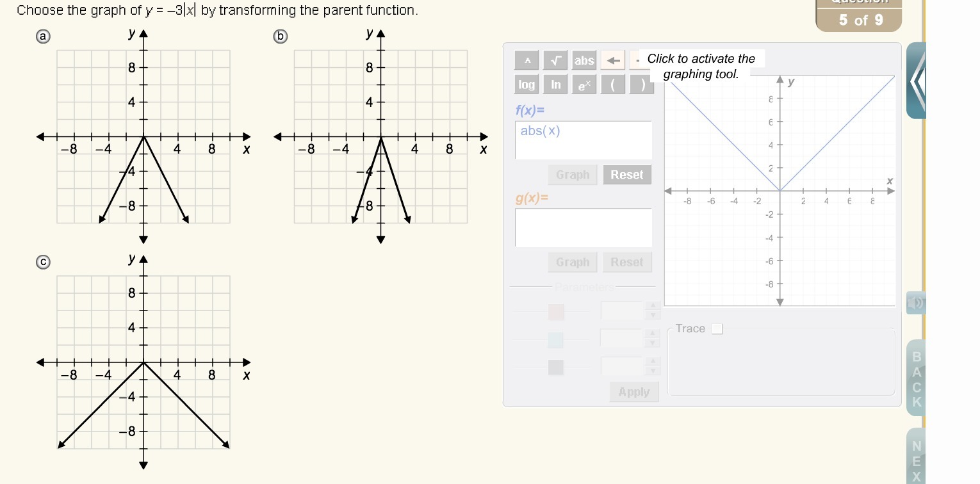The image size is (980, 484).
Task: Select answer choice b radio button
Action: [280, 36]
